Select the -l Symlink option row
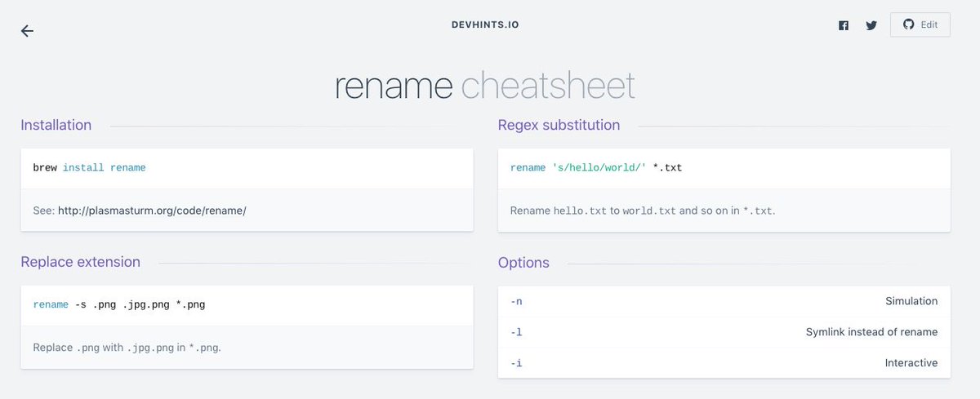The width and height of the screenshot is (980, 399). point(724,332)
